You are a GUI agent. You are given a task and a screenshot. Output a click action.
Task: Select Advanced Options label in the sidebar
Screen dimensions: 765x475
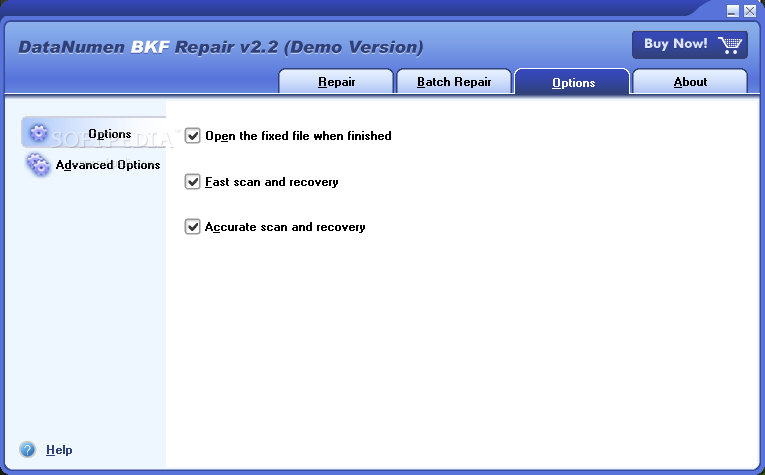[x=108, y=165]
